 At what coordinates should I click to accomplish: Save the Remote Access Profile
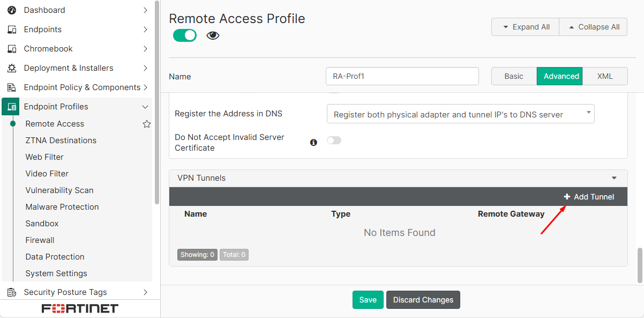pos(368,300)
